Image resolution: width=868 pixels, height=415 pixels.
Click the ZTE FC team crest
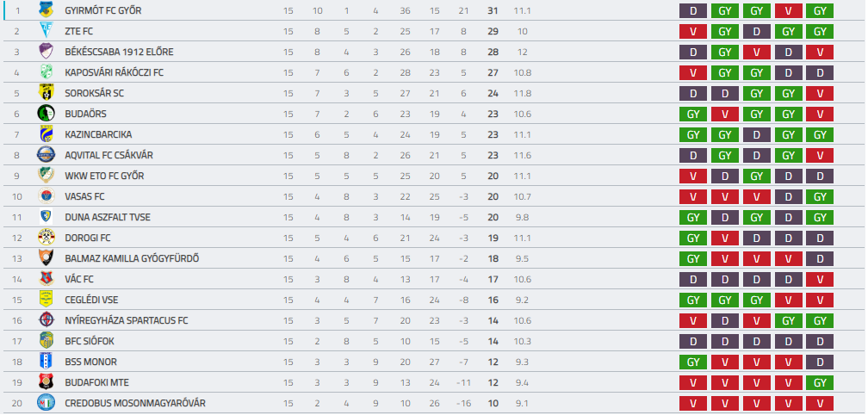coord(46,30)
